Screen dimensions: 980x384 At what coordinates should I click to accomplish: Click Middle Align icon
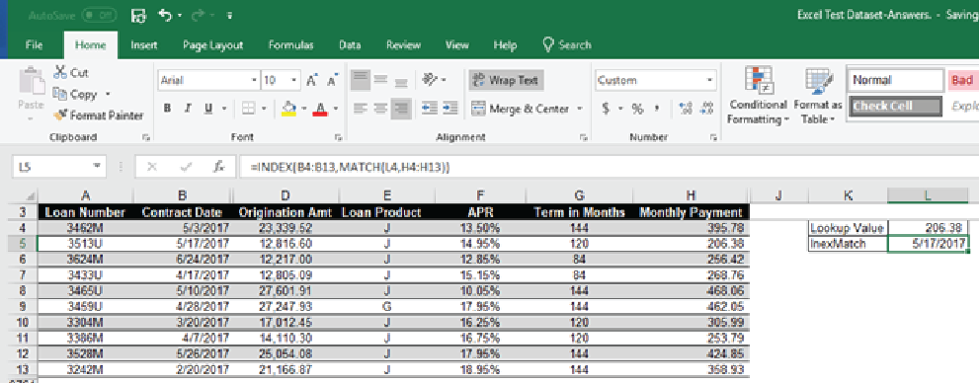click(x=380, y=80)
